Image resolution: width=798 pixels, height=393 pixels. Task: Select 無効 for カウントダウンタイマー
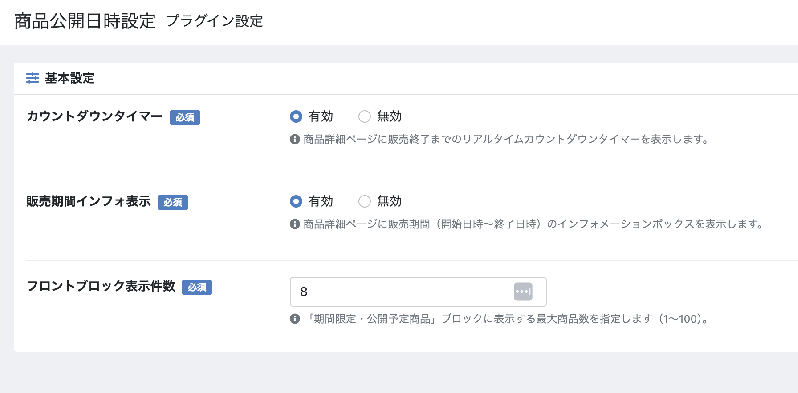coord(364,117)
